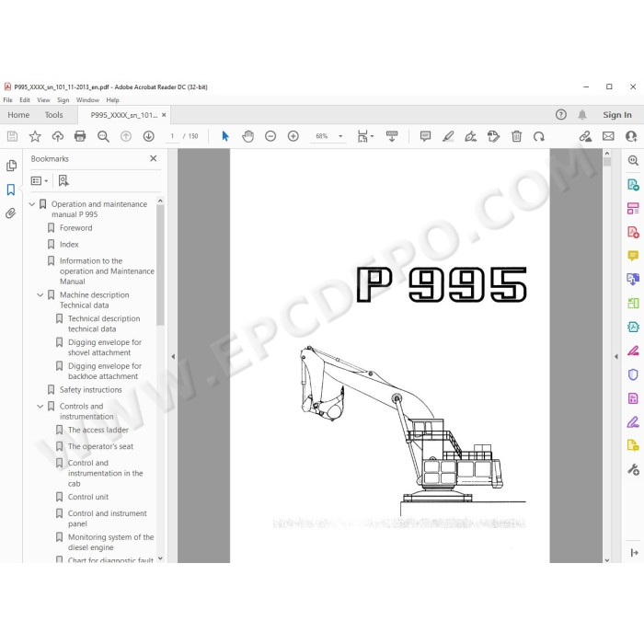Image resolution: width=644 pixels, height=644 pixels.
Task: Open the File menu
Action: coord(7,99)
